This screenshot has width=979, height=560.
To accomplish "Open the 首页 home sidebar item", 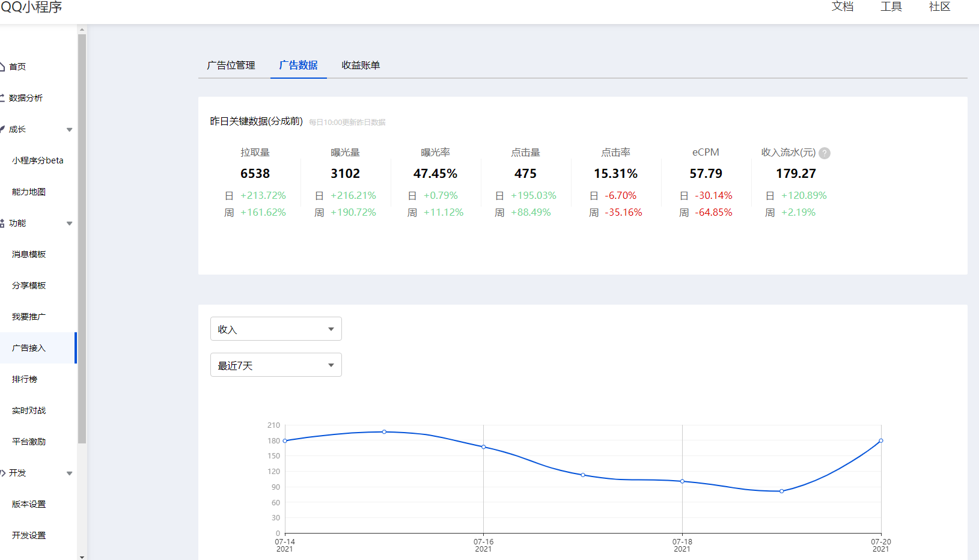I will pyautogui.click(x=17, y=67).
